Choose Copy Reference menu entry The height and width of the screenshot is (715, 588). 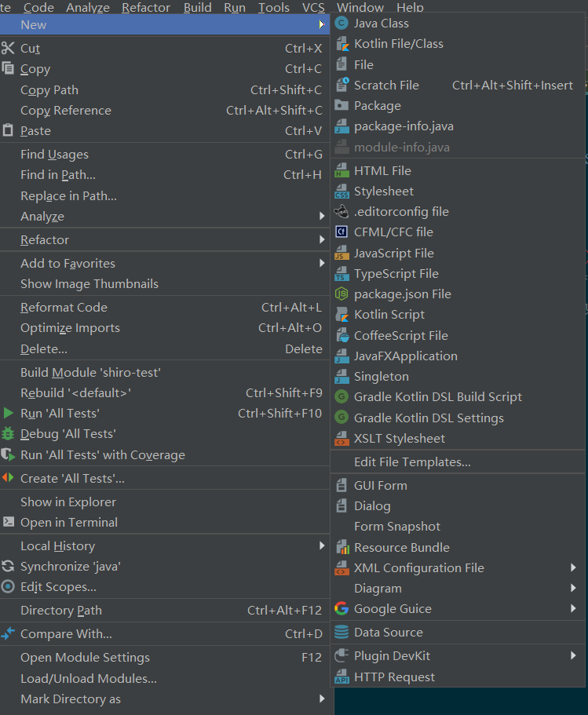(165, 111)
